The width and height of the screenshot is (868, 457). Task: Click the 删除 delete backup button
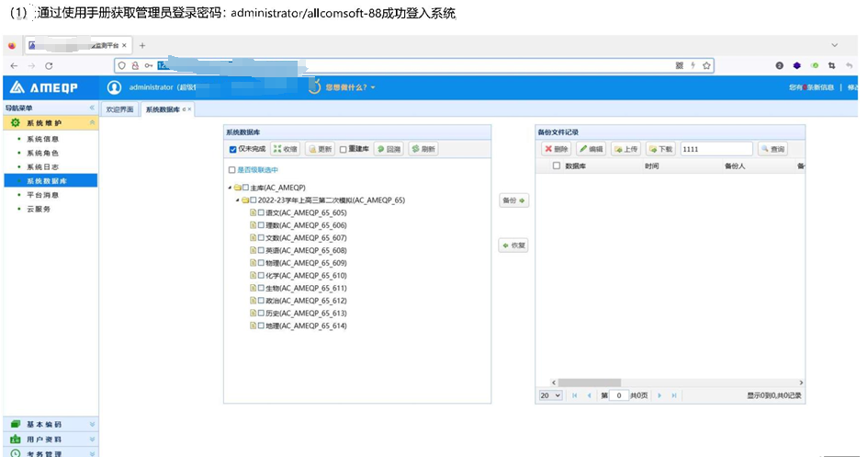click(557, 149)
